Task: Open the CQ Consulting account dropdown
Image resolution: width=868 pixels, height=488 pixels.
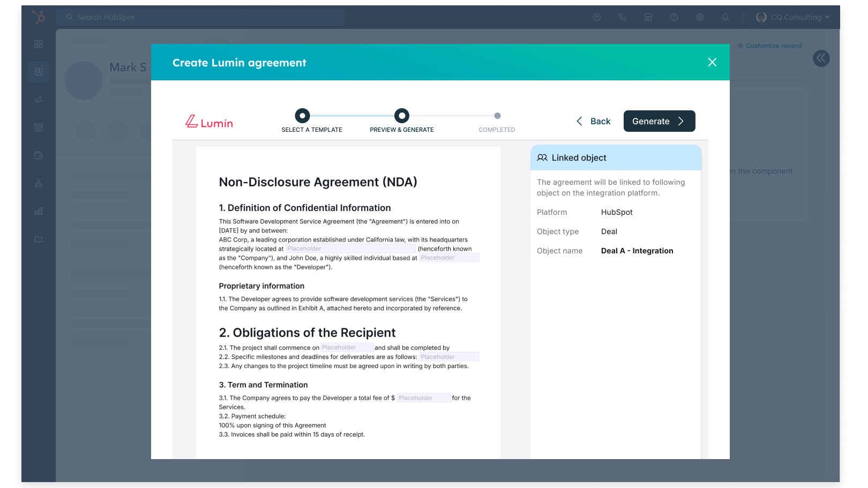Action: 793,17
